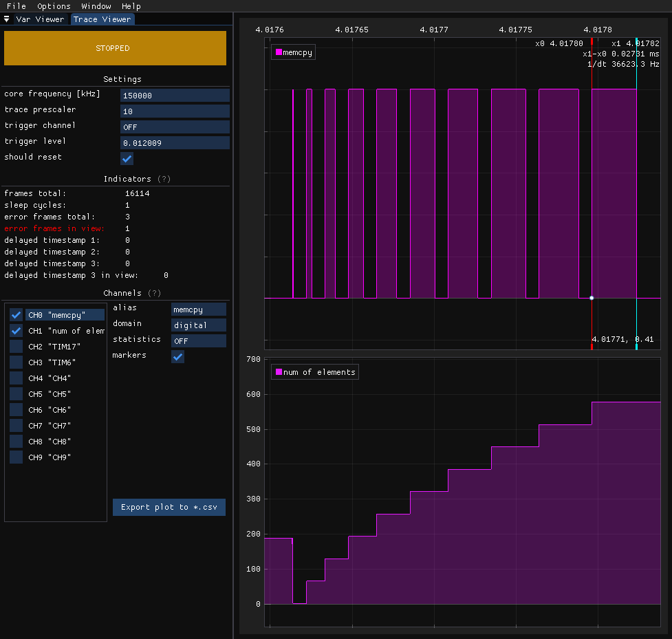Image resolution: width=672 pixels, height=639 pixels.
Task: Uncheck the markers checkbox
Action: 177,356
